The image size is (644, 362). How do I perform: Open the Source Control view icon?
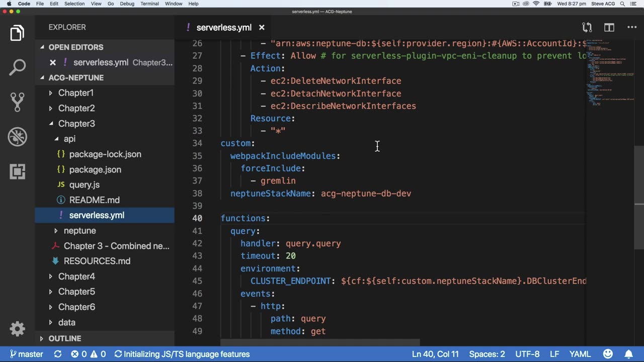tap(17, 102)
